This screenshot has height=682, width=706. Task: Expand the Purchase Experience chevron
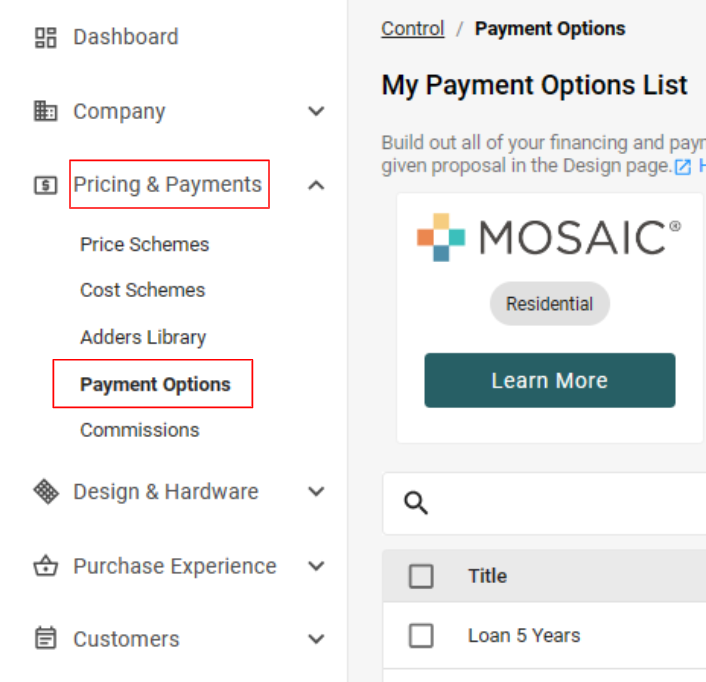click(317, 566)
